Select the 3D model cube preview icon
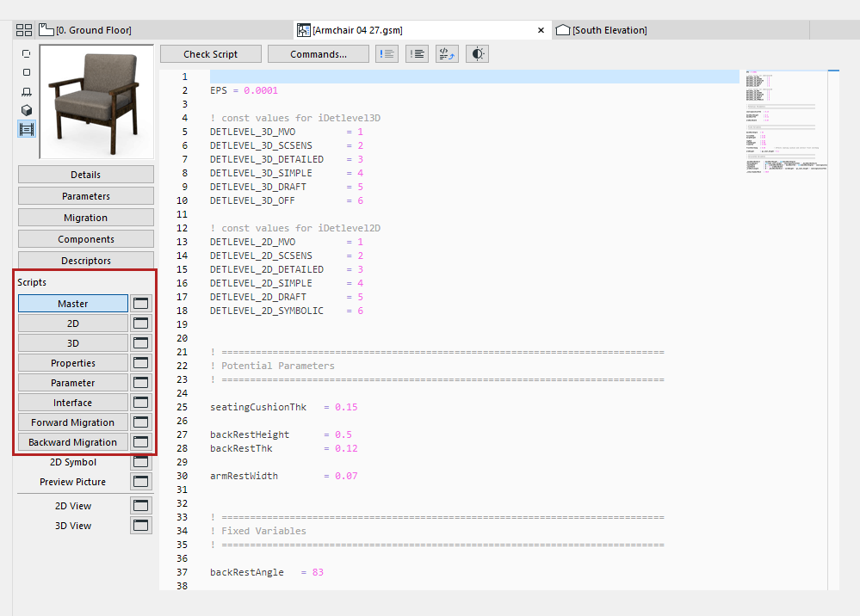 [x=26, y=109]
